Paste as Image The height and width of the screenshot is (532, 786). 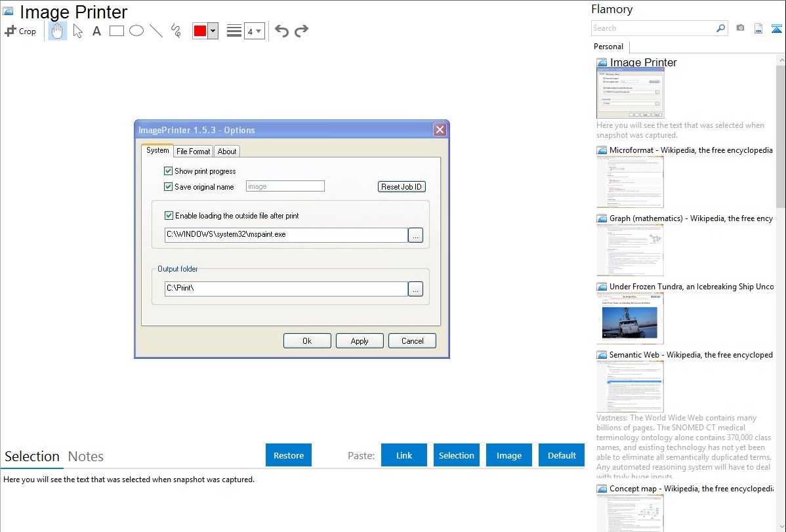click(508, 455)
